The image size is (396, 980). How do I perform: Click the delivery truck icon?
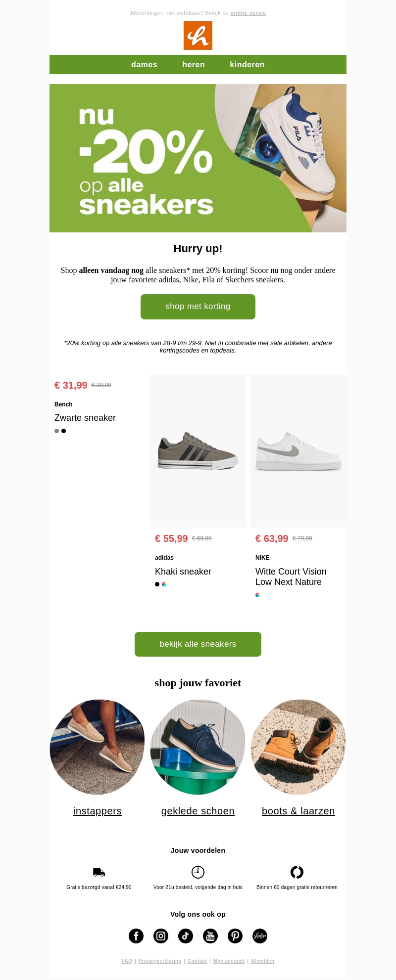pos(99,872)
